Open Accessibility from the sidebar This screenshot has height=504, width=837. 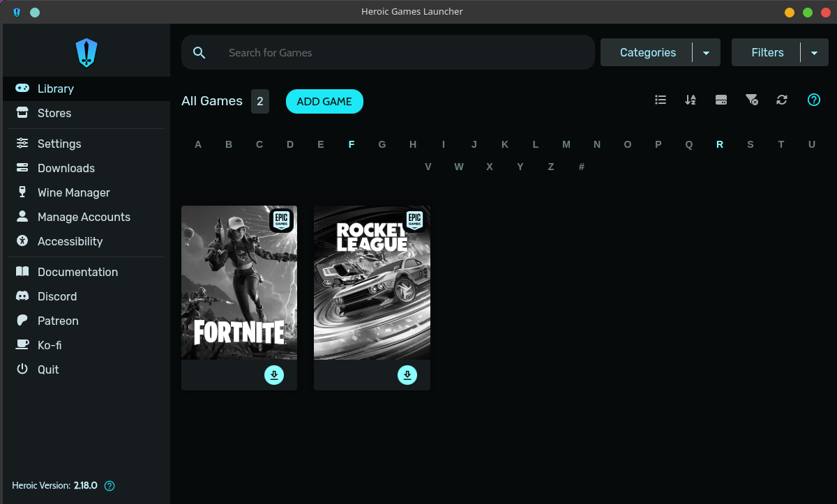pos(86,241)
